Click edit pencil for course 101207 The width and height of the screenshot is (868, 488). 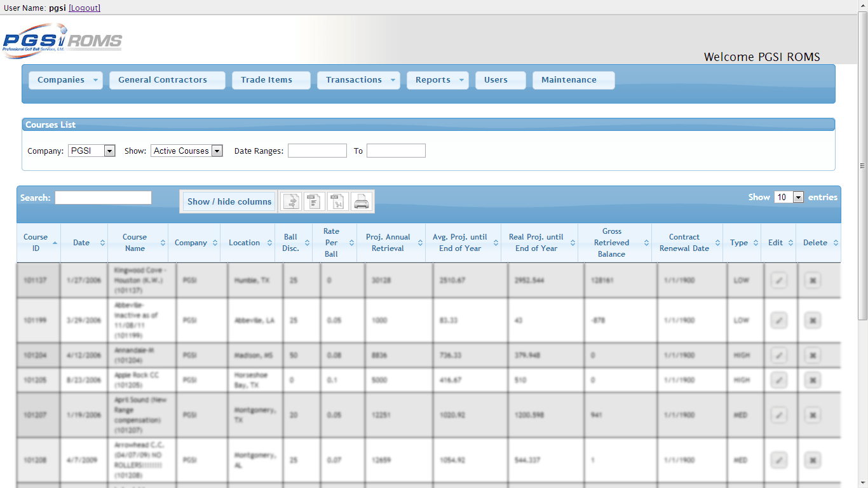click(x=778, y=415)
